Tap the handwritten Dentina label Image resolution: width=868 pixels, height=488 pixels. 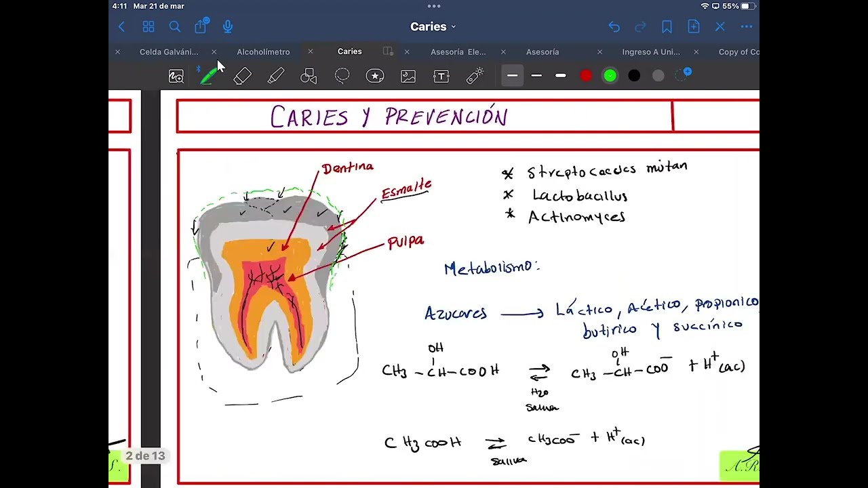point(347,167)
